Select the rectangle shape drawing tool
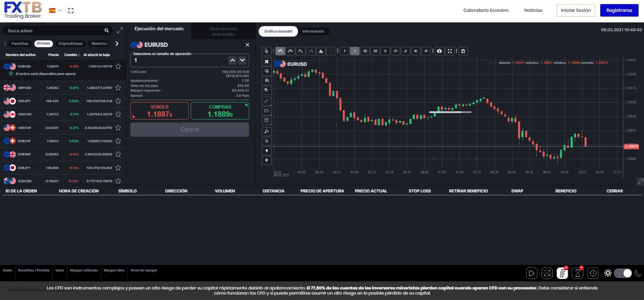This screenshot has height=300, width=644. 266,111
